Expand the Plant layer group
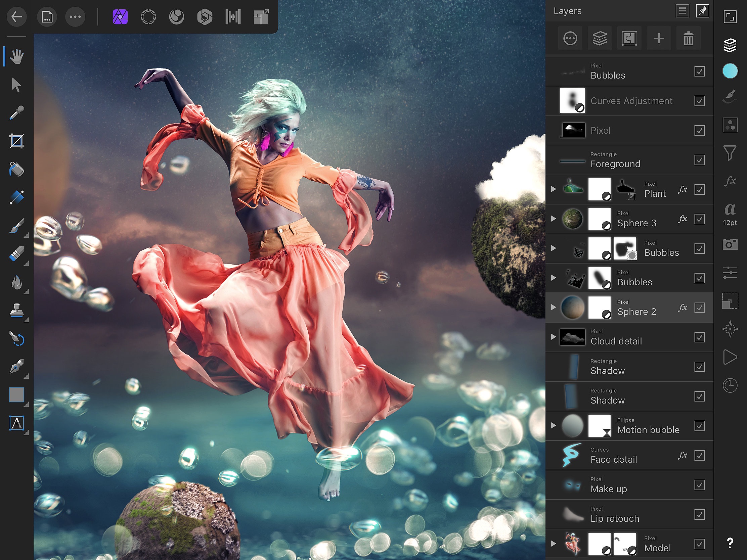 click(x=553, y=189)
